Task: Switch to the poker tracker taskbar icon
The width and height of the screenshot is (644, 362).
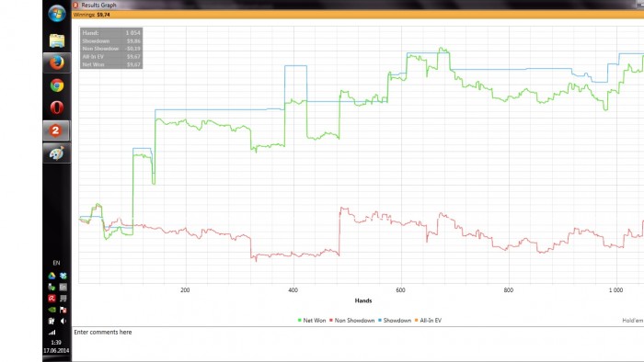Action: click(57, 130)
